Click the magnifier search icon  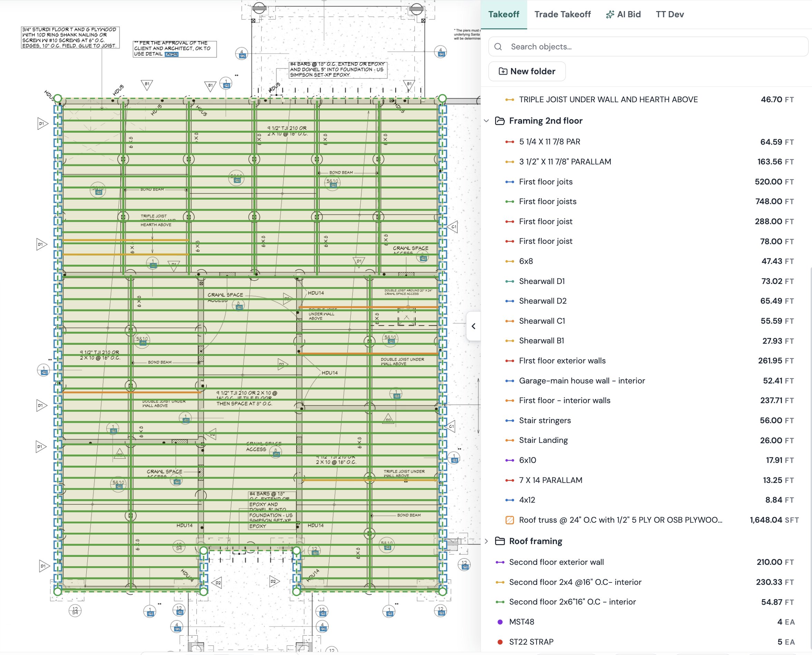[498, 46]
